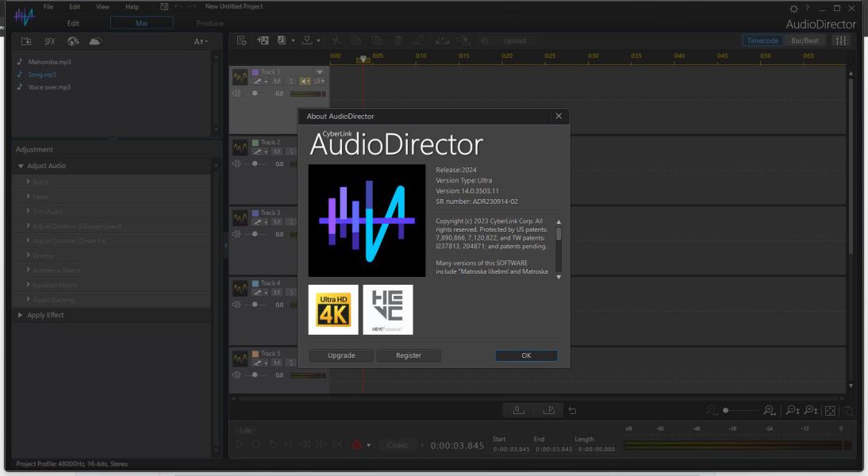This screenshot has width=868, height=476.
Task: Toggle the L/R channel button on Track 1
Action: tap(320, 82)
